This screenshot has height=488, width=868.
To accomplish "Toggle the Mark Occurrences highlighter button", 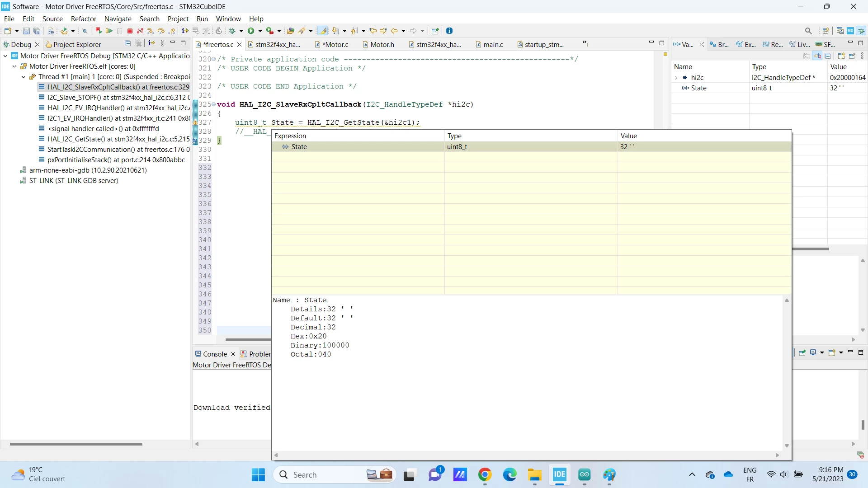I will (x=323, y=31).
